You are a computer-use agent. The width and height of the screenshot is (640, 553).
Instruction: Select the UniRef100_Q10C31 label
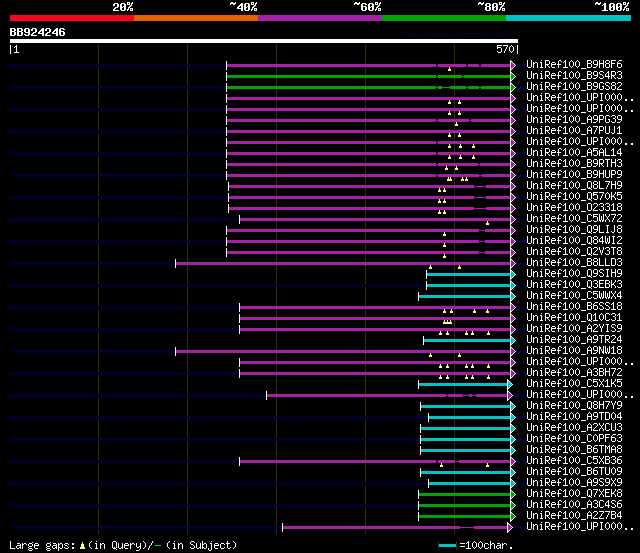[x=574, y=318]
